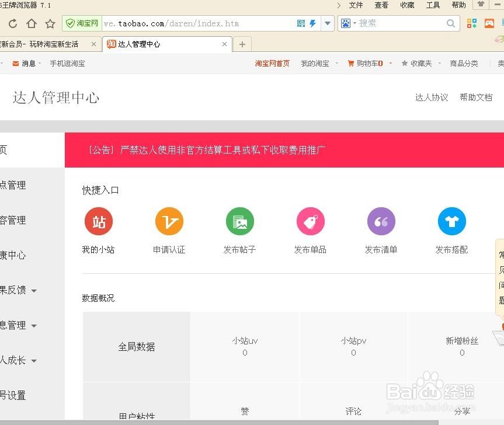Viewport: 504px width, 425px height.
Task: Open 商品分类 categories link
Action: (x=464, y=63)
